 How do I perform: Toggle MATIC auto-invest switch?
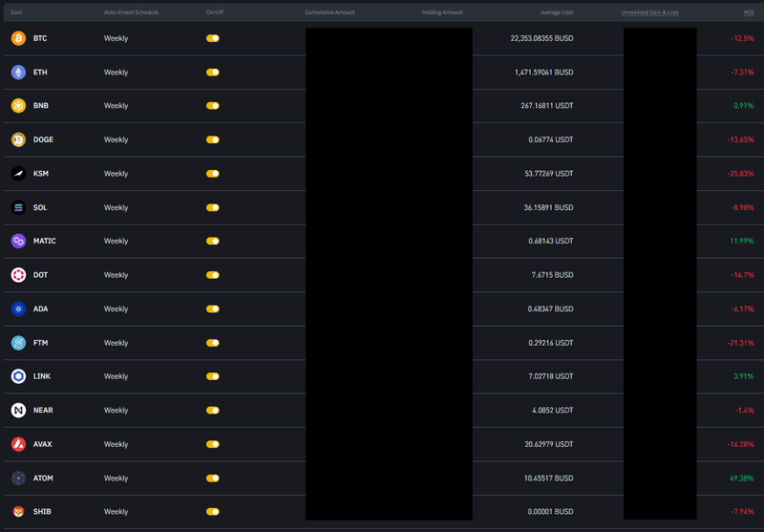213,241
